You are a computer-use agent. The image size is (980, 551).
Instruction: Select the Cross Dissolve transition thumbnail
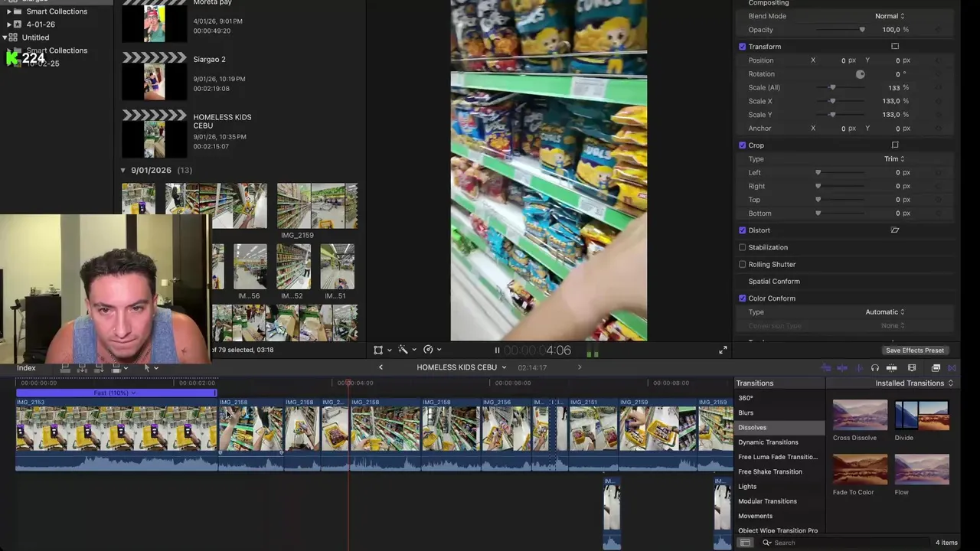pos(860,416)
